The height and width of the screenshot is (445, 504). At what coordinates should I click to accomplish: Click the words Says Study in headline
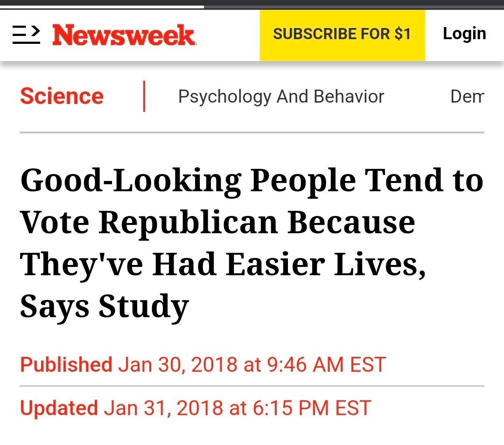pos(104,306)
